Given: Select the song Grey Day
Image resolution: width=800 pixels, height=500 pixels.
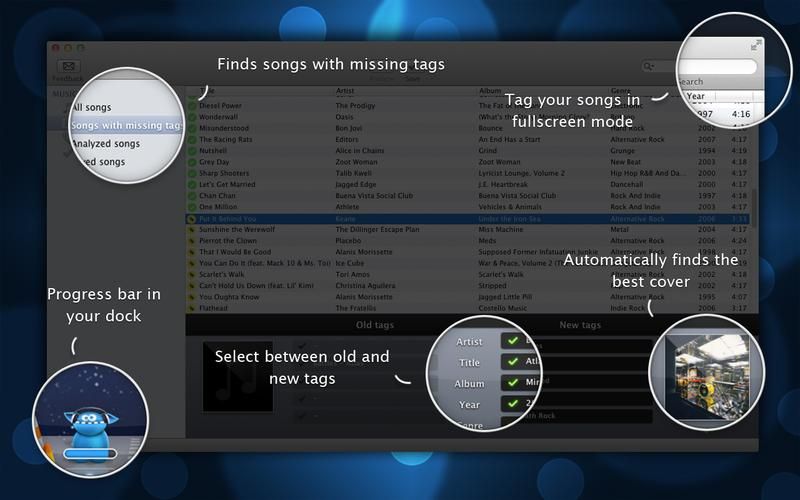Looking at the screenshot, I should pyautogui.click(x=214, y=162).
